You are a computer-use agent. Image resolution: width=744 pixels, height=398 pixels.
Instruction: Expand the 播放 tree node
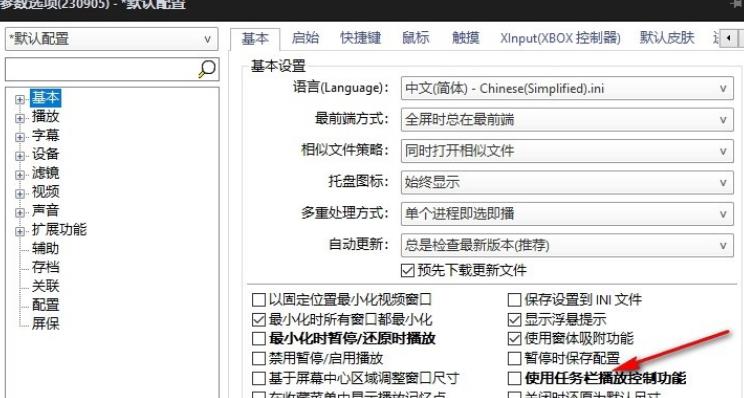click(20, 118)
